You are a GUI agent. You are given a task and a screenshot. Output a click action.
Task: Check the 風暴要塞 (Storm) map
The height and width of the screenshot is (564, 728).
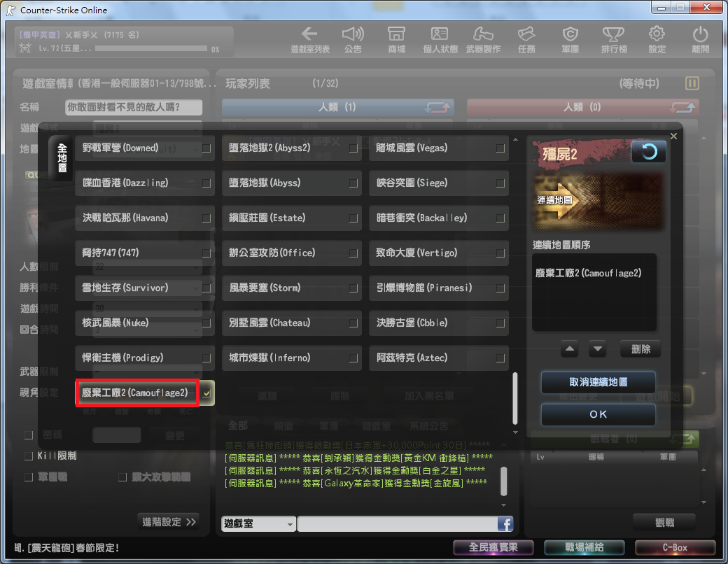[x=353, y=288]
